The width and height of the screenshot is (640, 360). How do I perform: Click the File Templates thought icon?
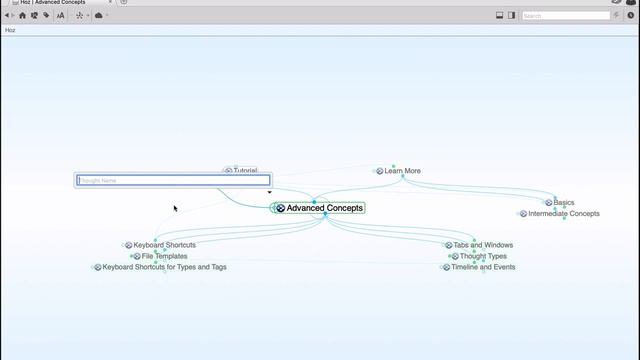(137, 256)
